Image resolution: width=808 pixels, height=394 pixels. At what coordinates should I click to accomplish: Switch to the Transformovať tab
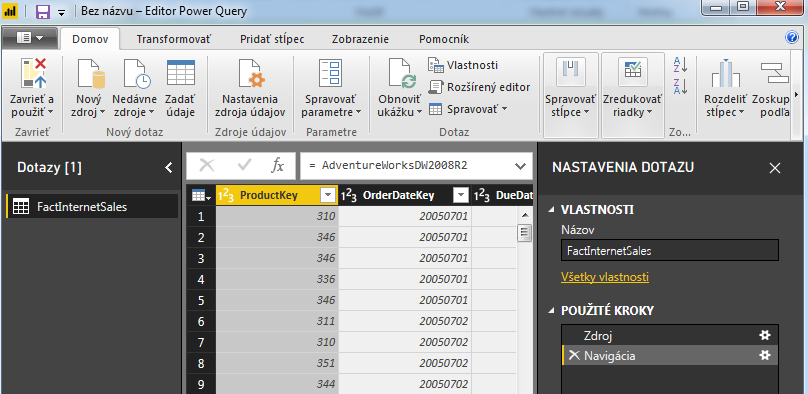coord(174,39)
